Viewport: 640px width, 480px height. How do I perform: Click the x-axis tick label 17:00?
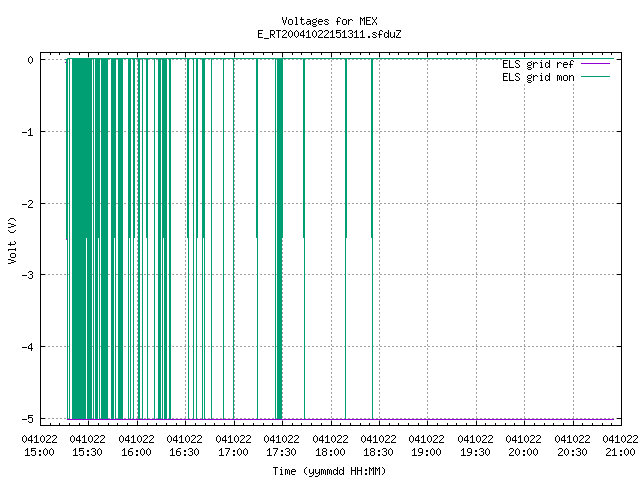233,452
